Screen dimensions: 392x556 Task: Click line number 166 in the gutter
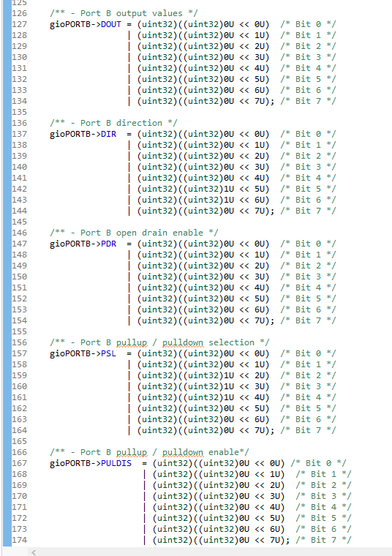[20, 452]
